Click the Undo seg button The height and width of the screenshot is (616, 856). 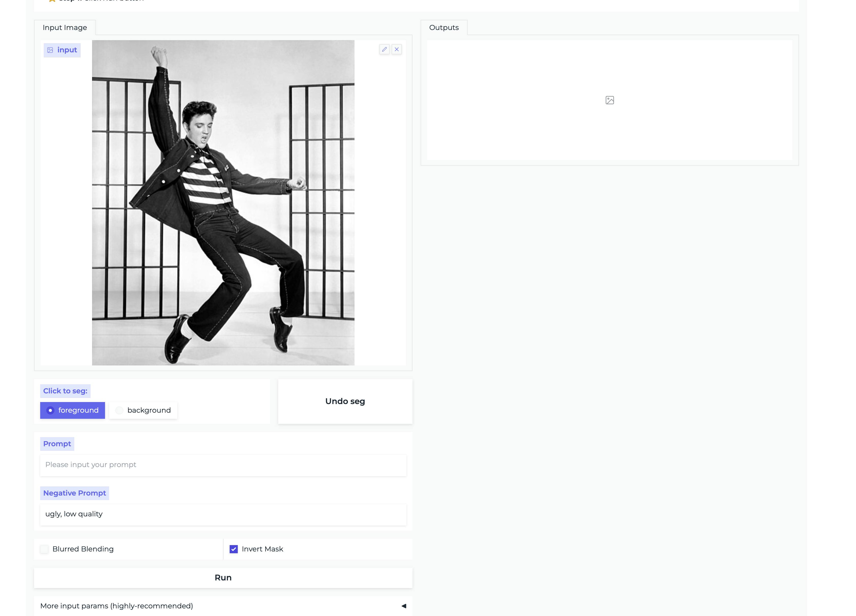(x=345, y=401)
